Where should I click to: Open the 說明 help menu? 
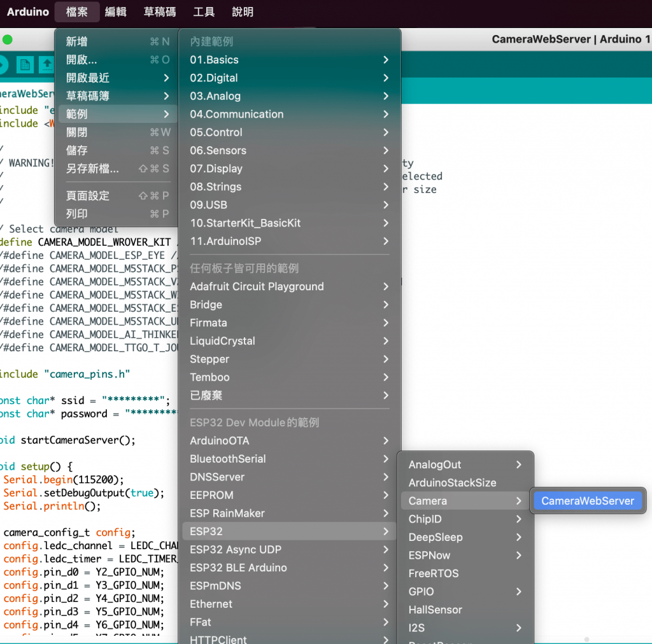point(243,11)
